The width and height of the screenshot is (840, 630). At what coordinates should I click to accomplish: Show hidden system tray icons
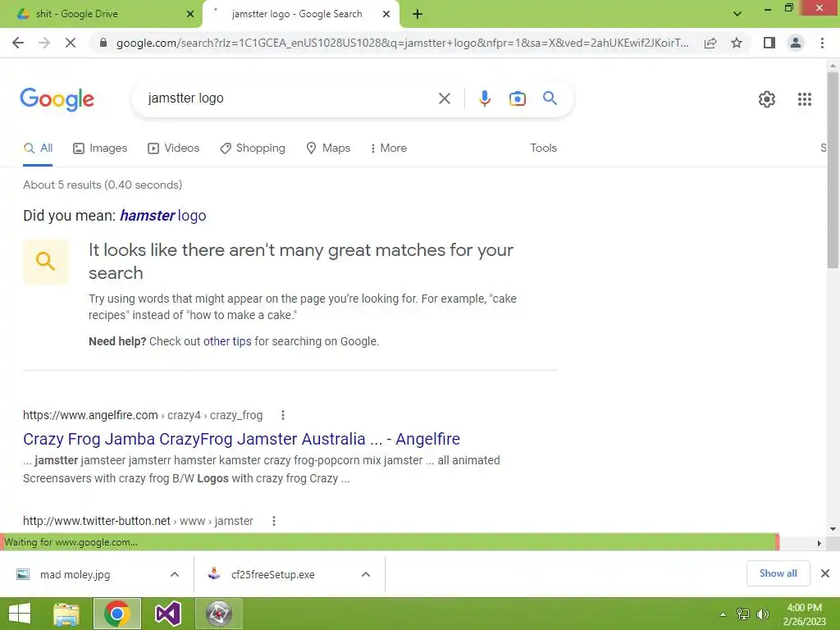pos(723,614)
